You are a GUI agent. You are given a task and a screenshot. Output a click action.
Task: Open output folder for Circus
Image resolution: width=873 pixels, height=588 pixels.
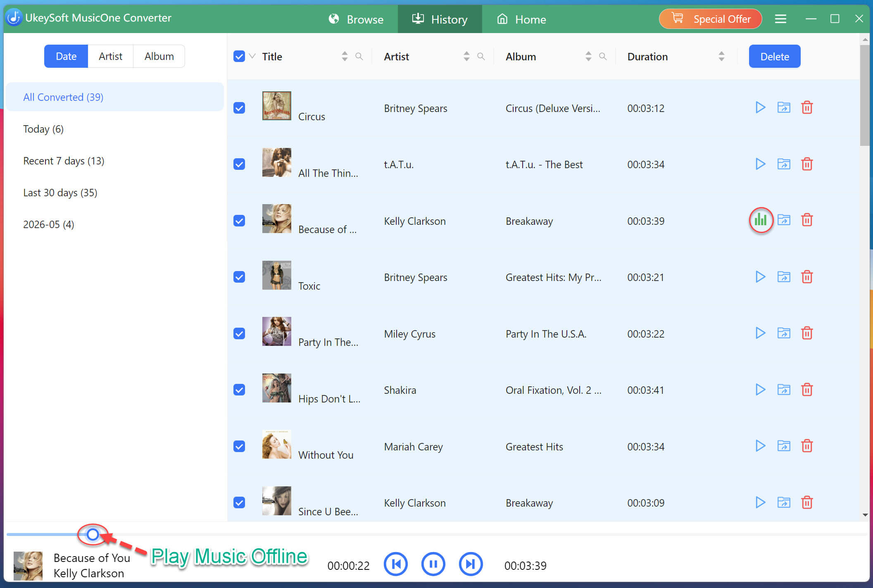[x=784, y=108]
